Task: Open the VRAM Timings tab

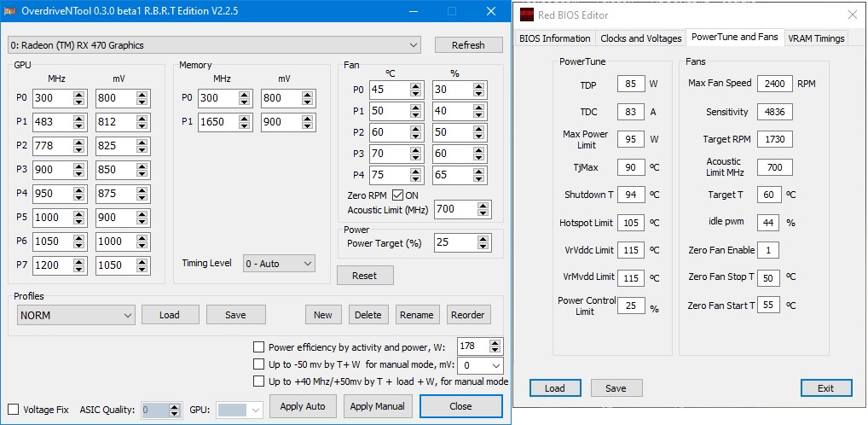Action: point(816,38)
